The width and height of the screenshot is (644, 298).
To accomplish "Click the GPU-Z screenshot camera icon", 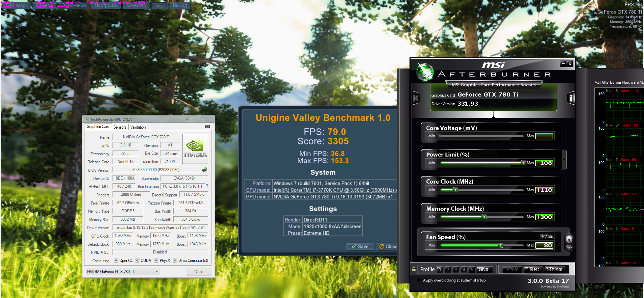I will coord(207,127).
